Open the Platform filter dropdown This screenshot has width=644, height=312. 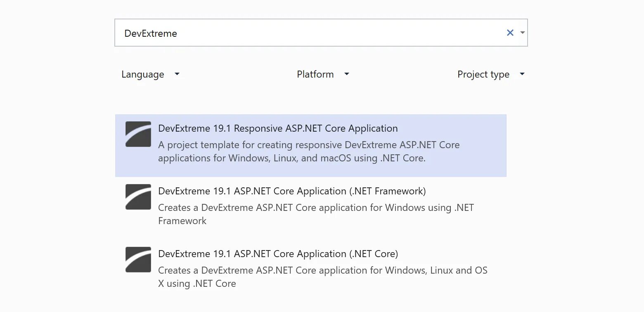click(323, 74)
